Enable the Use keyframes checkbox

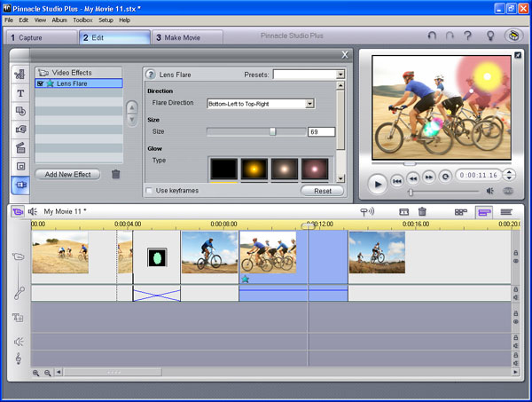point(149,191)
